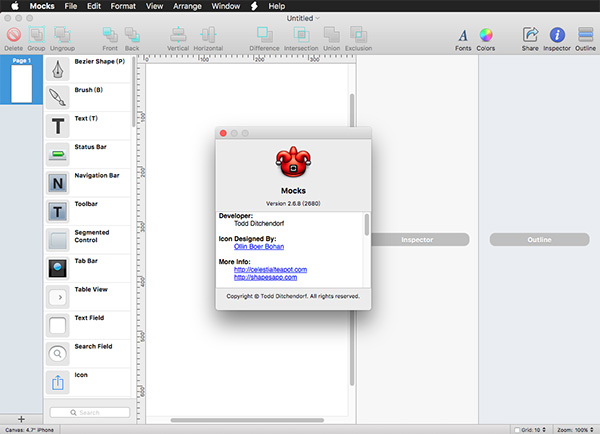The image size is (600, 434).
Task: Open the Ollin Boer Bohan link
Action: point(259,246)
